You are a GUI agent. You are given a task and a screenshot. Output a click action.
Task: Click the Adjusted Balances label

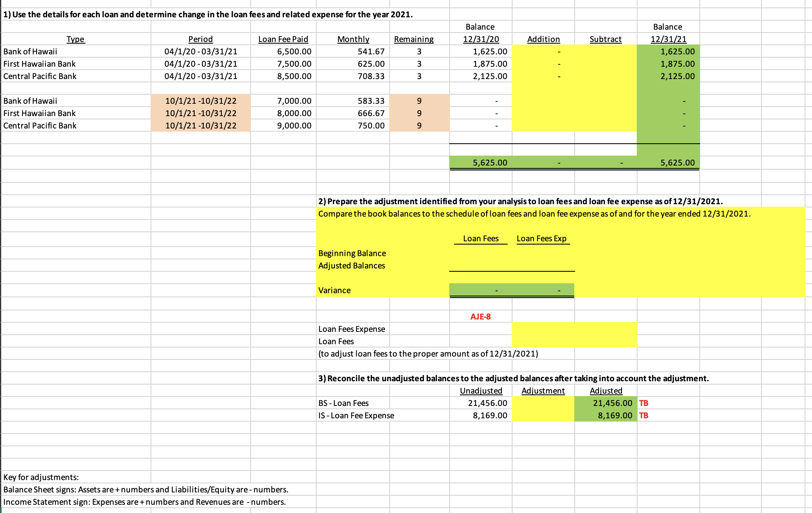pyautogui.click(x=351, y=266)
